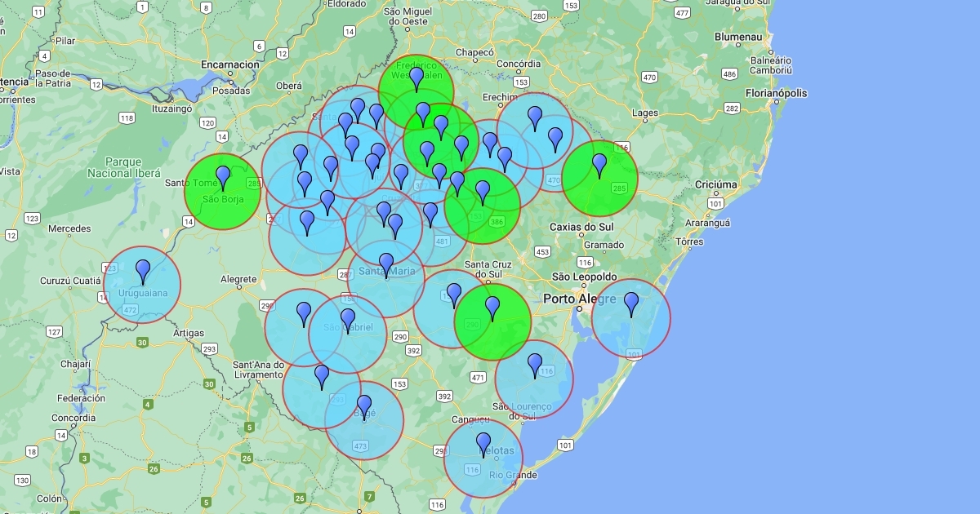Select the pin in green circle with route 386

pyautogui.click(x=483, y=193)
